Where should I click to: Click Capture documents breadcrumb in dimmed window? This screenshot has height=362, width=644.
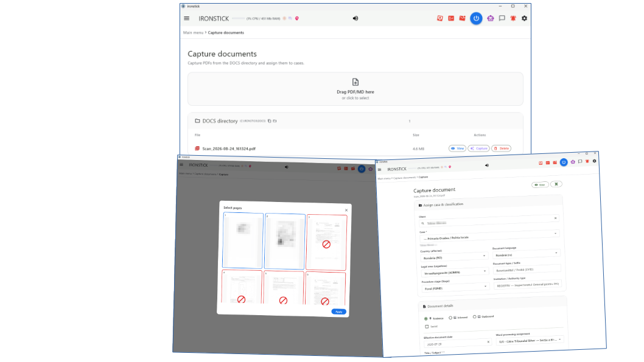(x=205, y=174)
